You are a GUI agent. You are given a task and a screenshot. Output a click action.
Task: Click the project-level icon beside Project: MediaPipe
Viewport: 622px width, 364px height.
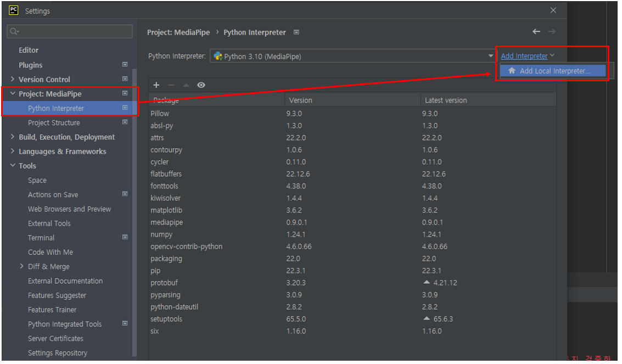click(x=125, y=93)
